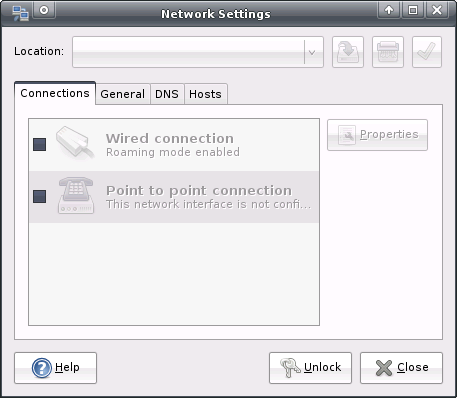Screen dimensions: 457x398
Task: Select the Connections tab
Action: tap(55, 93)
